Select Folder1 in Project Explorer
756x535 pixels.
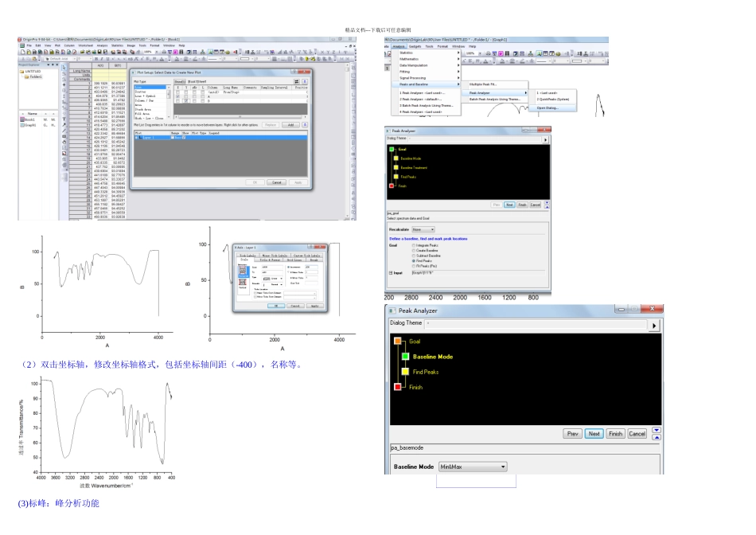34,77
